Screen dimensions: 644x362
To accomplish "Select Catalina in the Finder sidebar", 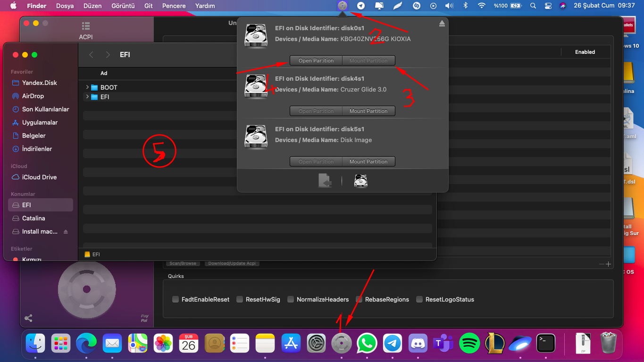I will point(33,219).
